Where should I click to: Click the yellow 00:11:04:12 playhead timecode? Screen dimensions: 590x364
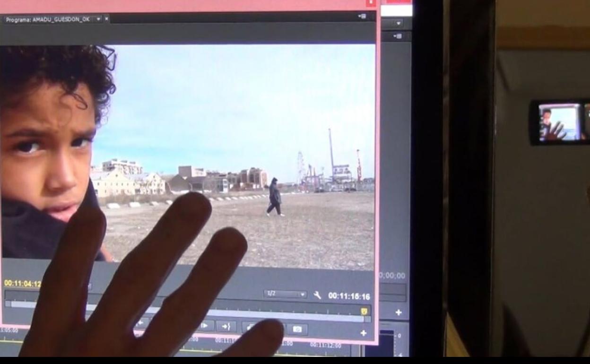(x=22, y=284)
